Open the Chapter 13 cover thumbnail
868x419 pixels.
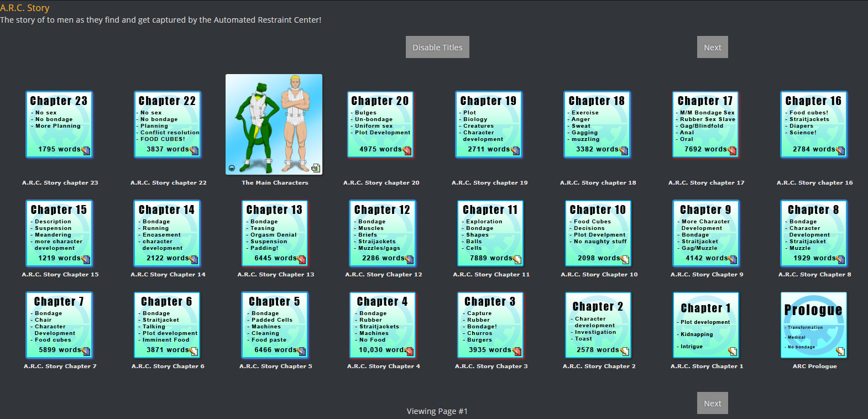pos(275,233)
